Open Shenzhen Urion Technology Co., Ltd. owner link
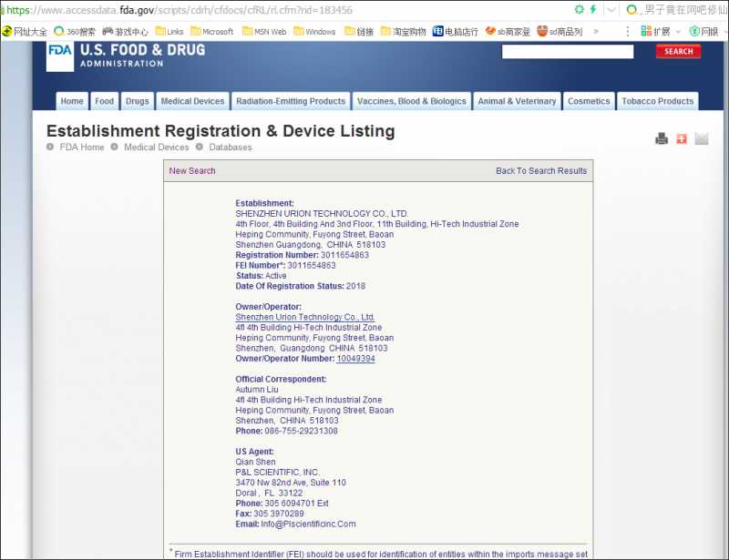The width and height of the screenshot is (729, 560). (305, 318)
